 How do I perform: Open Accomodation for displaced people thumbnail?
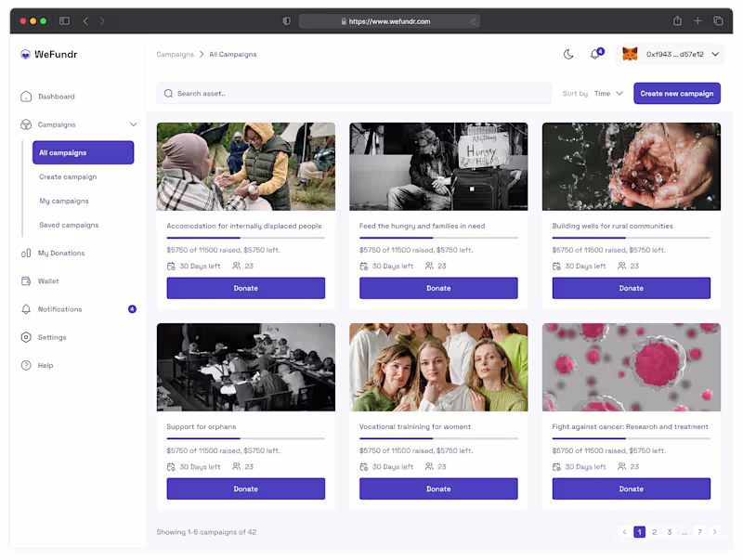coord(246,166)
